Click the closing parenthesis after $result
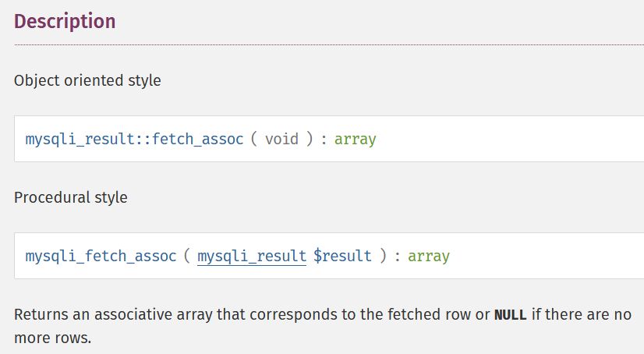This screenshot has width=644, height=354. (383, 256)
